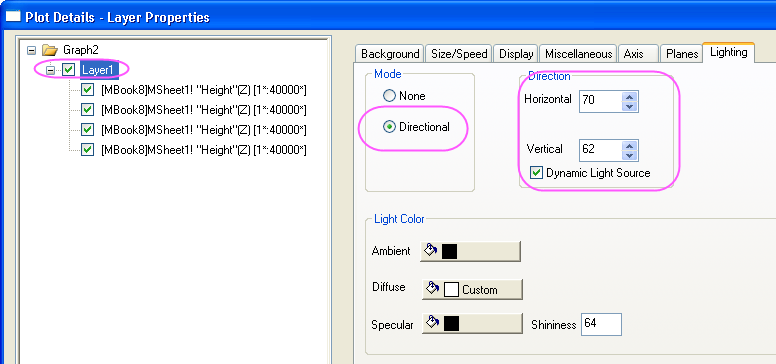Collapse the Layer1 tree node
This screenshot has height=364, width=776.
click(50, 70)
